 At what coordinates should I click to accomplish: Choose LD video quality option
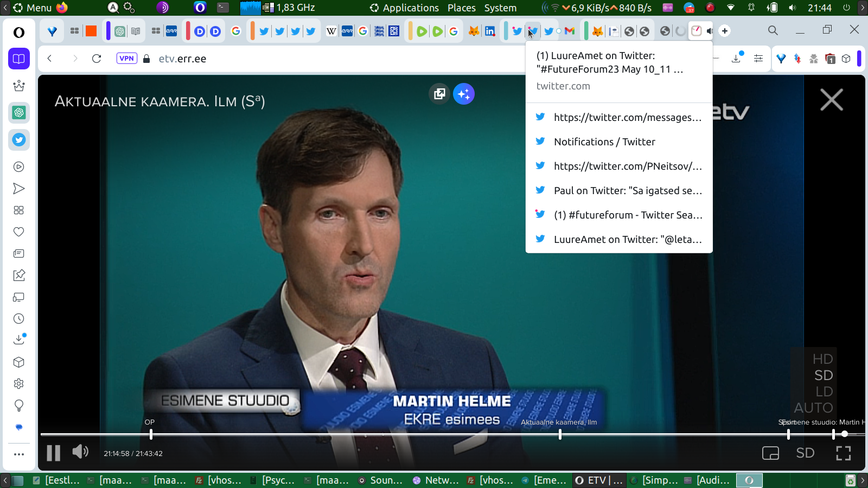[x=824, y=391]
